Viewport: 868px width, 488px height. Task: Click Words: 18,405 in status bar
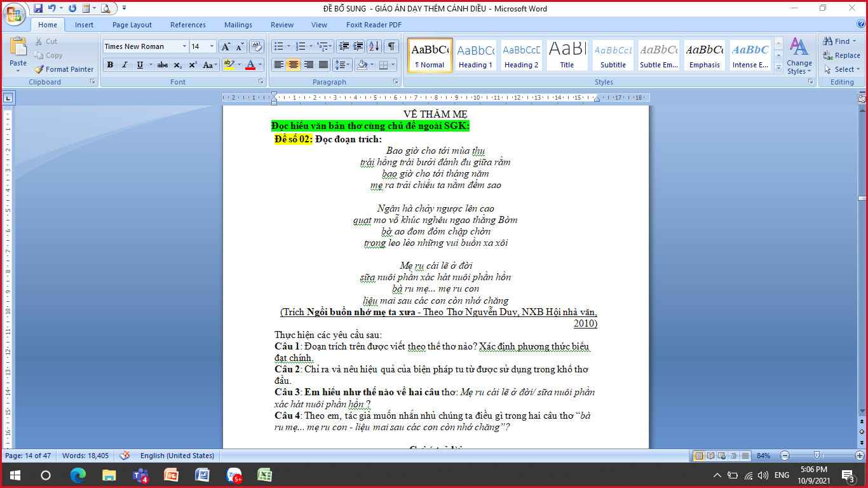click(85, 456)
